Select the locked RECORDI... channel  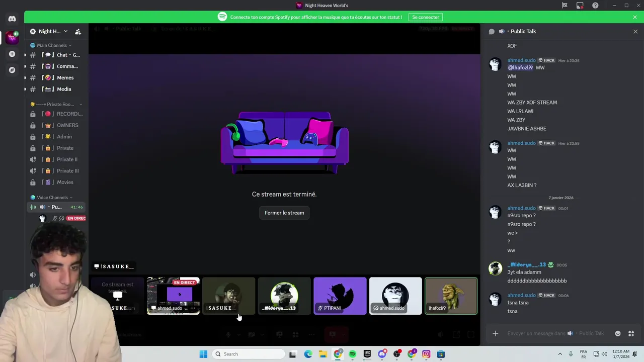point(56,114)
